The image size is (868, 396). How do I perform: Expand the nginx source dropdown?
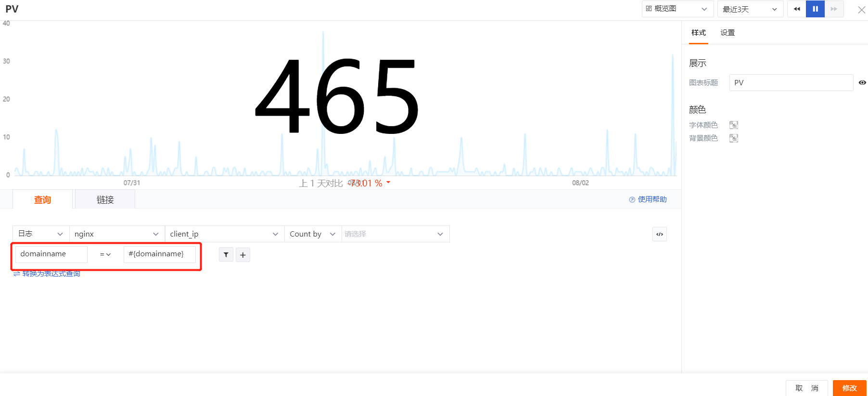coord(117,234)
